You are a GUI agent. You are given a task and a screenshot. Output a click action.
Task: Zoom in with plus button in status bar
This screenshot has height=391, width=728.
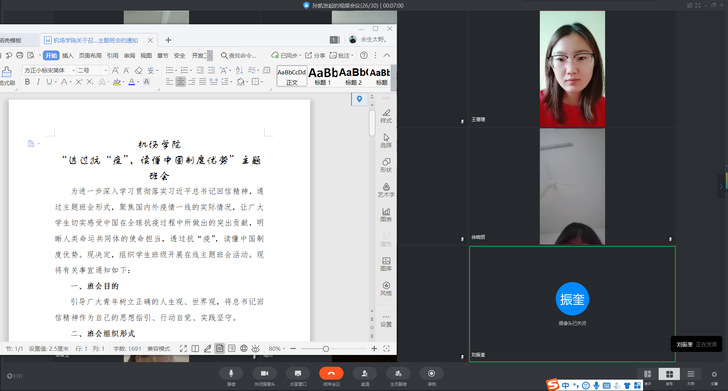coord(374,348)
